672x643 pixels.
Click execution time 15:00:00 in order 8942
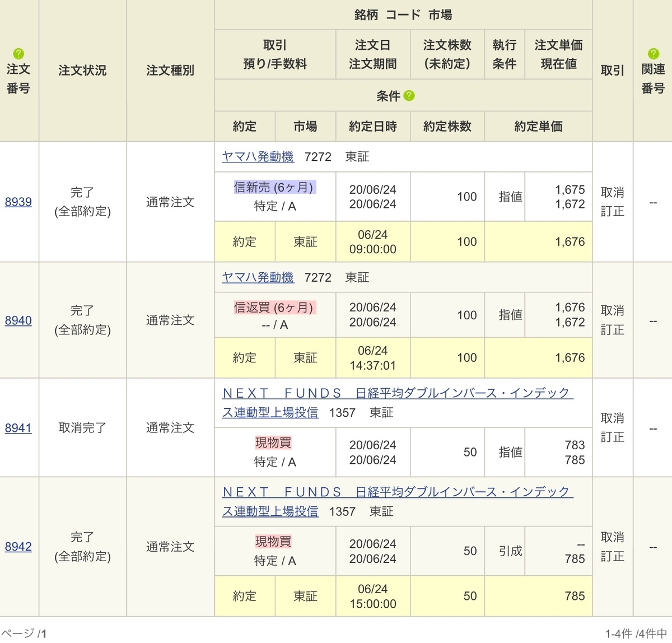pos(373,604)
